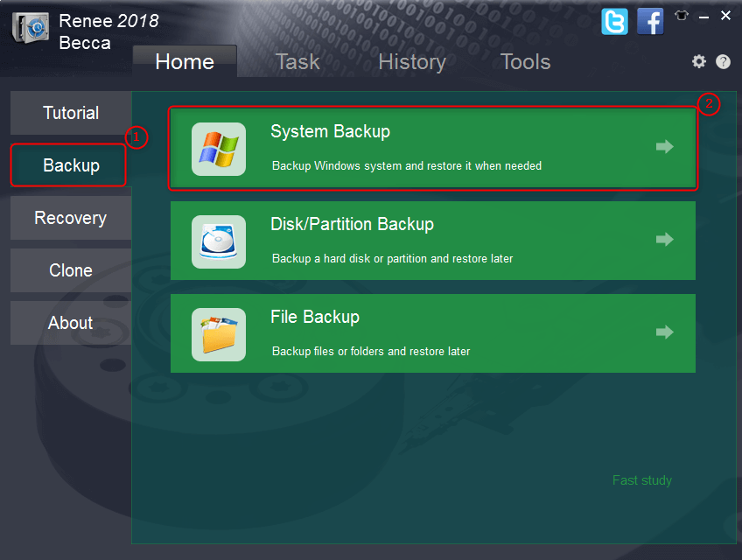
Task: Open the Twitter share icon
Action: tap(614, 22)
